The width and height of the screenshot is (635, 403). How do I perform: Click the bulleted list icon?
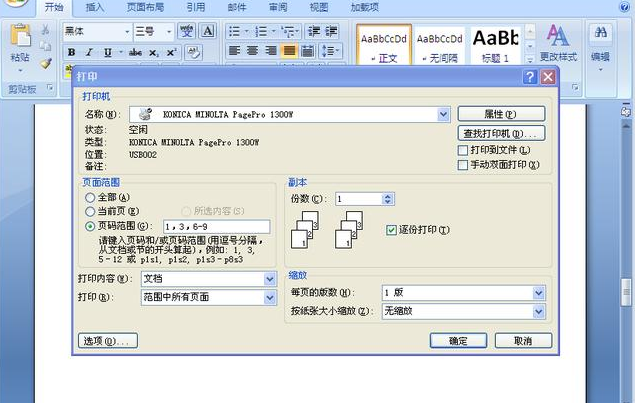[234, 31]
